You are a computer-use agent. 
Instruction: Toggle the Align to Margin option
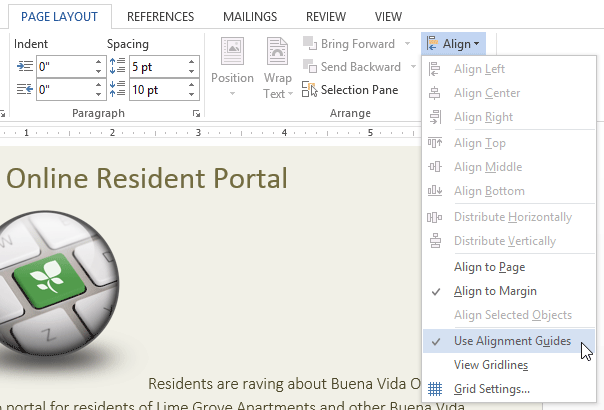pyautogui.click(x=495, y=291)
